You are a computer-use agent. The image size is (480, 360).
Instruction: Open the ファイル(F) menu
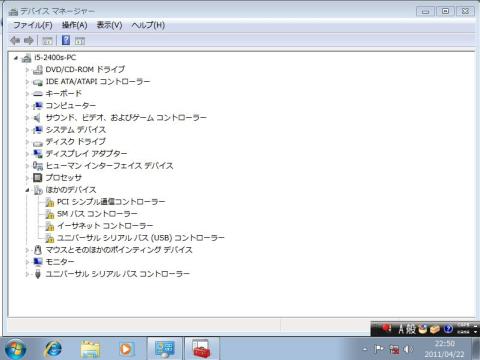pyautogui.click(x=33, y=25)
